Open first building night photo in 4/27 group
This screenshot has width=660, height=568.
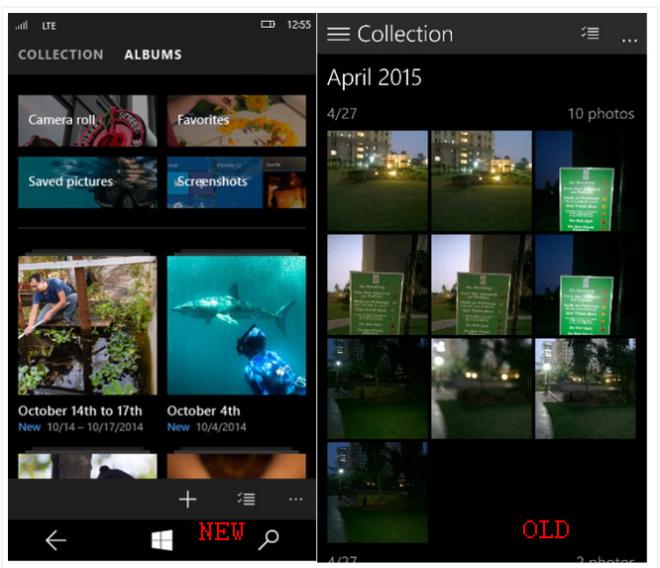point(378,181)
